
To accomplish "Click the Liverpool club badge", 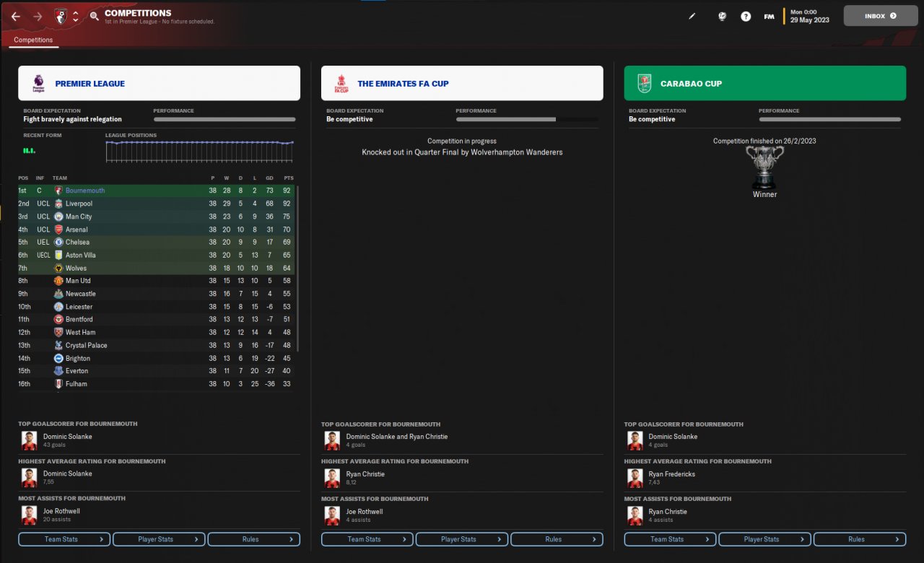I will coord(58,204).
